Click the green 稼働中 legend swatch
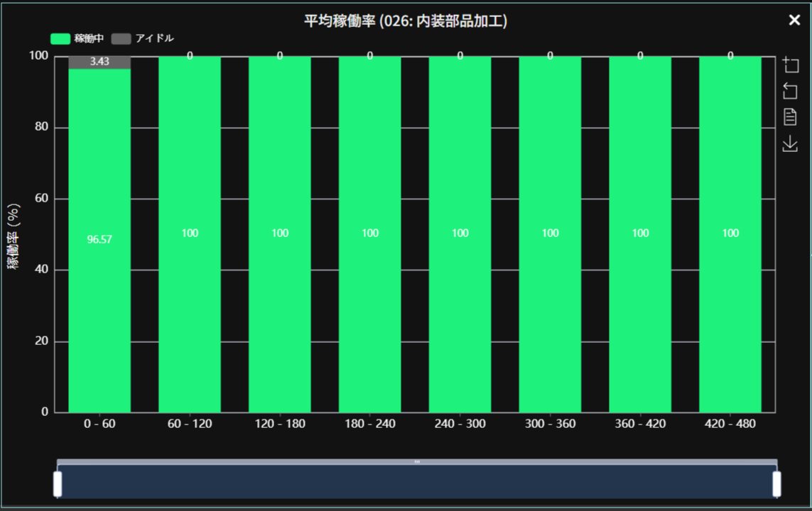This screenshot has height=511, width=812. (60, 38)
